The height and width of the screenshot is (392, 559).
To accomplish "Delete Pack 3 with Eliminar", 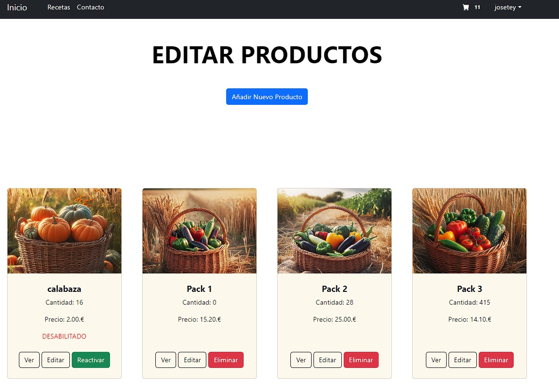I will pos(496,360).
